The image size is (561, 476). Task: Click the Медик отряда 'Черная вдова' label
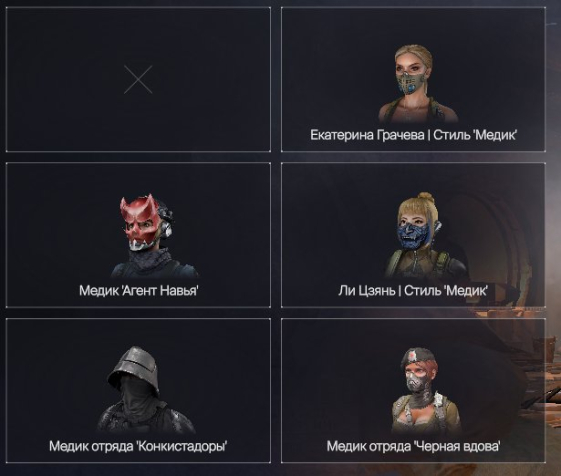[414, 446]
